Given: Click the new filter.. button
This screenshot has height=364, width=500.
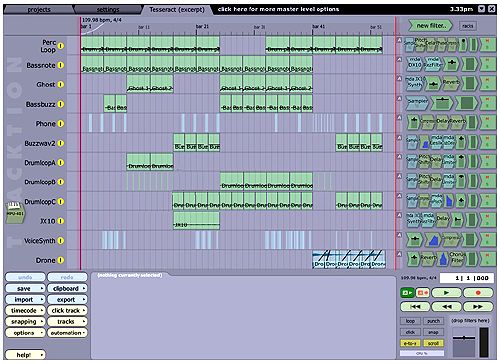Looking at the screenshot, I should point(431,26).
